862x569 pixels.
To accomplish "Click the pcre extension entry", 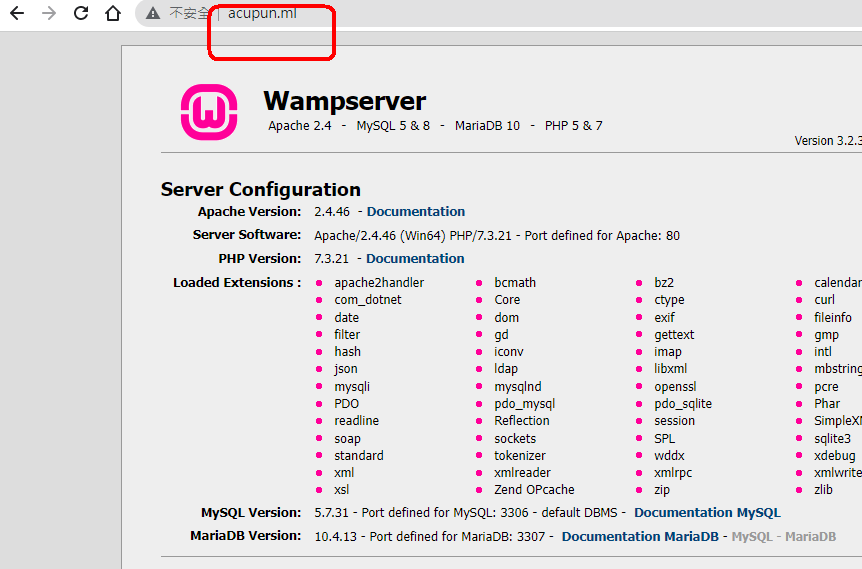I will pos(826,386).
